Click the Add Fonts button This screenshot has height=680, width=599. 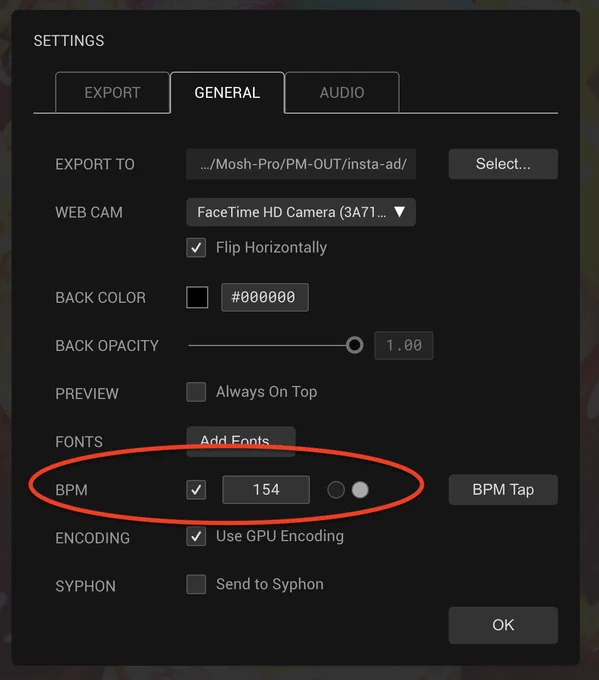[x=241, y=441]
